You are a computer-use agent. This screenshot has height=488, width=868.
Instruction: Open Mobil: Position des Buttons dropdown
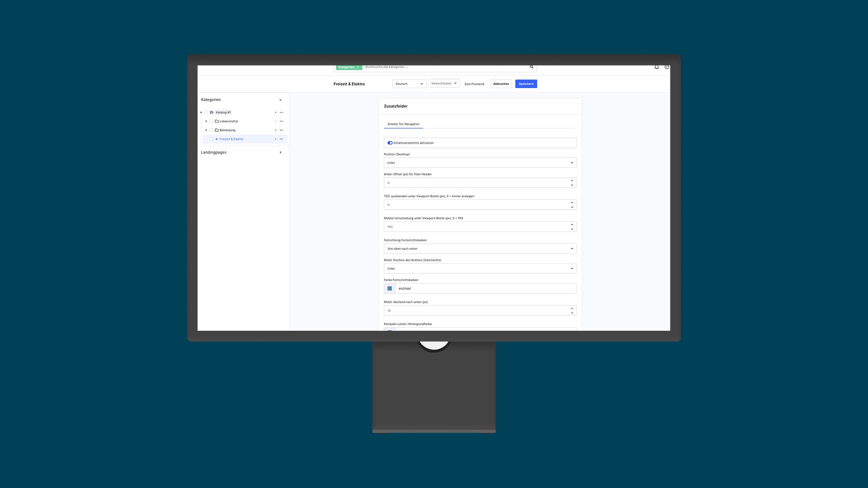480,268
